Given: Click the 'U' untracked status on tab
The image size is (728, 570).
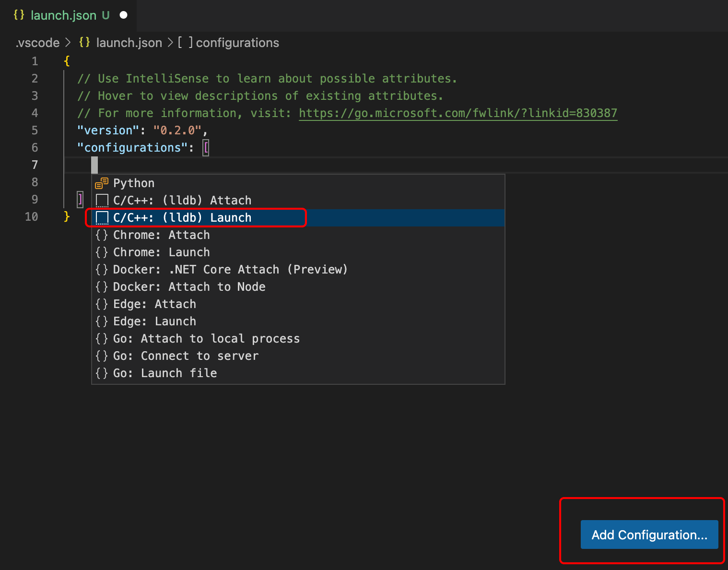Looking at the screenshot, I should (106, 15).
